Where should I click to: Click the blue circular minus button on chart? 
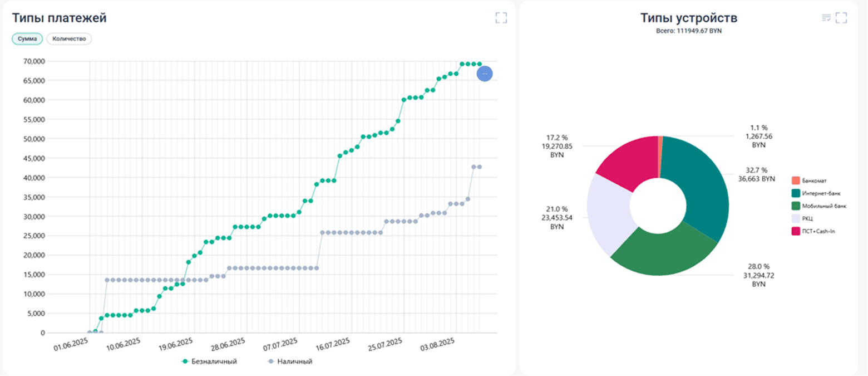pos(485,74)
